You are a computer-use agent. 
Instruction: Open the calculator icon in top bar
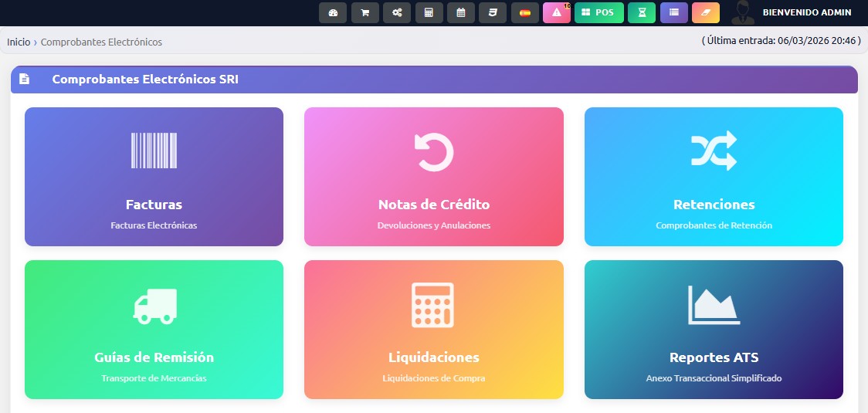[x=429, y=13]
